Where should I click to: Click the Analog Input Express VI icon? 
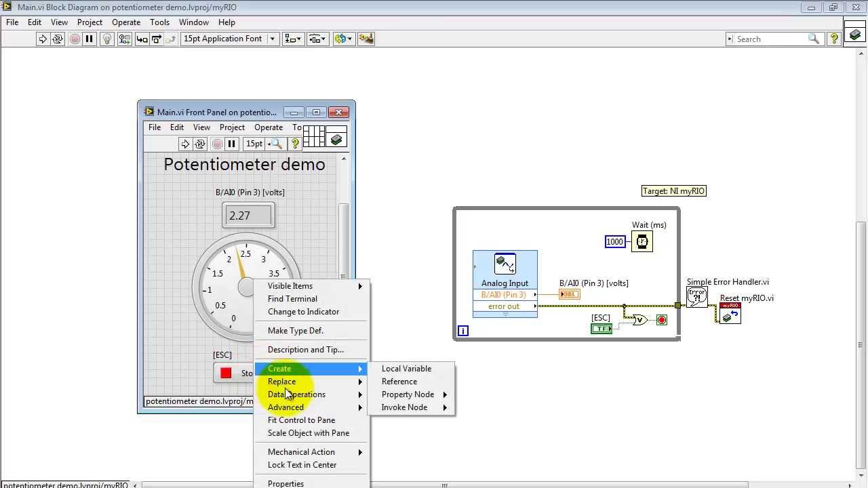pos(505,264)
